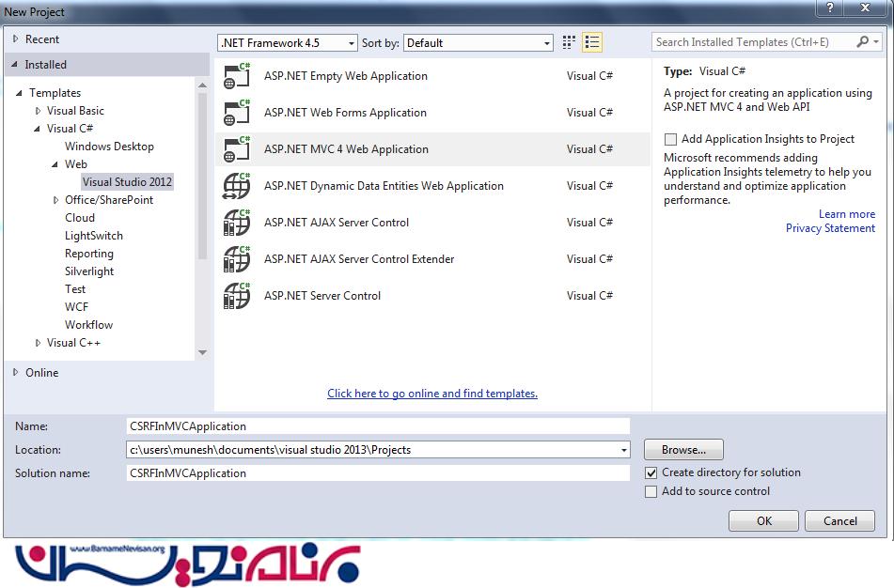Select the Cloud template category
This screenshot has height=588, width=894.
click(80, 218)
